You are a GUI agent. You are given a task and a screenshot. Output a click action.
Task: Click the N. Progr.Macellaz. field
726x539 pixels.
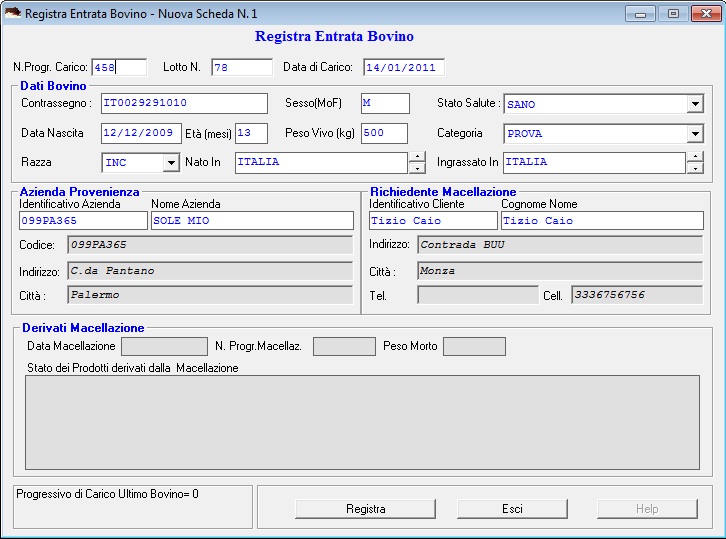click(x=344, y=346)
